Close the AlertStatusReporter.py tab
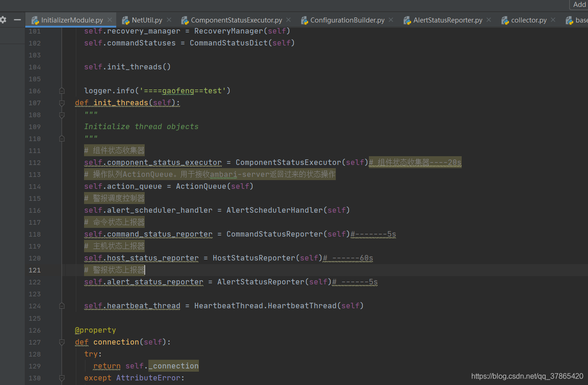588x385 pixels. 489,20
